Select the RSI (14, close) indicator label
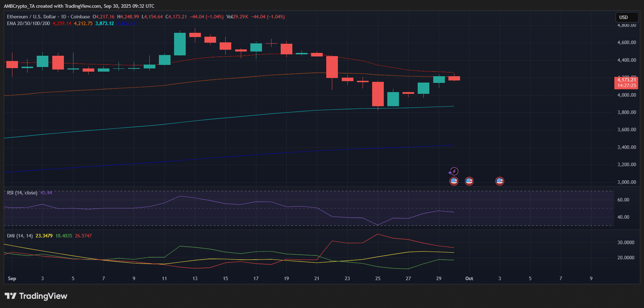Viewport: 644px width, 308px height. click(x=22, y=193)
